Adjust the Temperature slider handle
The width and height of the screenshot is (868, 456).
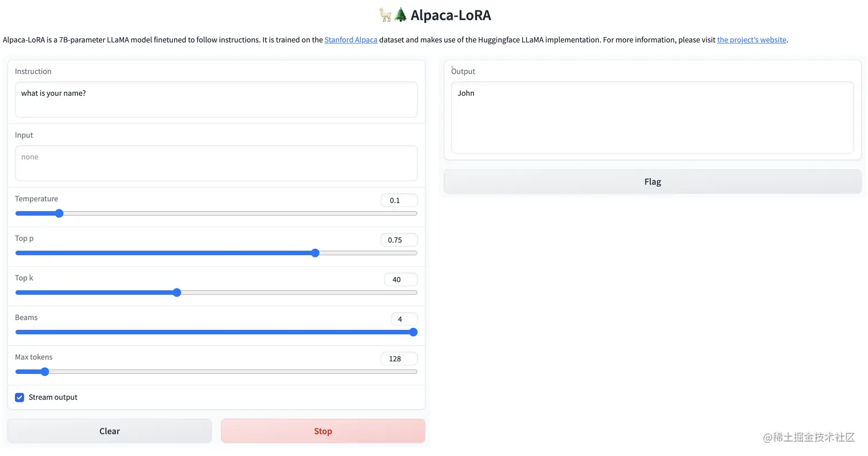coord(59,213)
